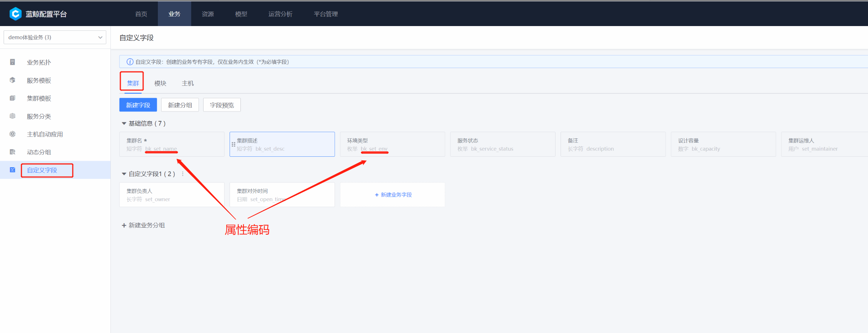Select 自定义字段 in the sidebar
This screenshot has height=333, width=868.
[x=55, y=170]
